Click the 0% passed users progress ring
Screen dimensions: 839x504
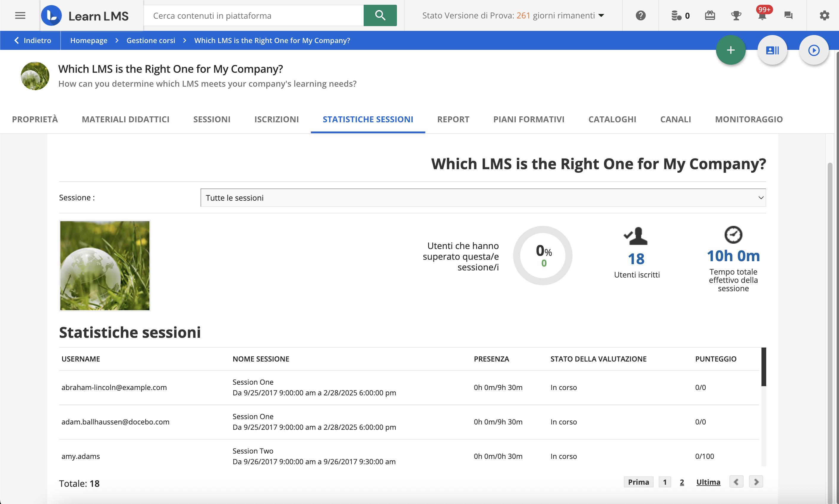click(x=542, y=255)
